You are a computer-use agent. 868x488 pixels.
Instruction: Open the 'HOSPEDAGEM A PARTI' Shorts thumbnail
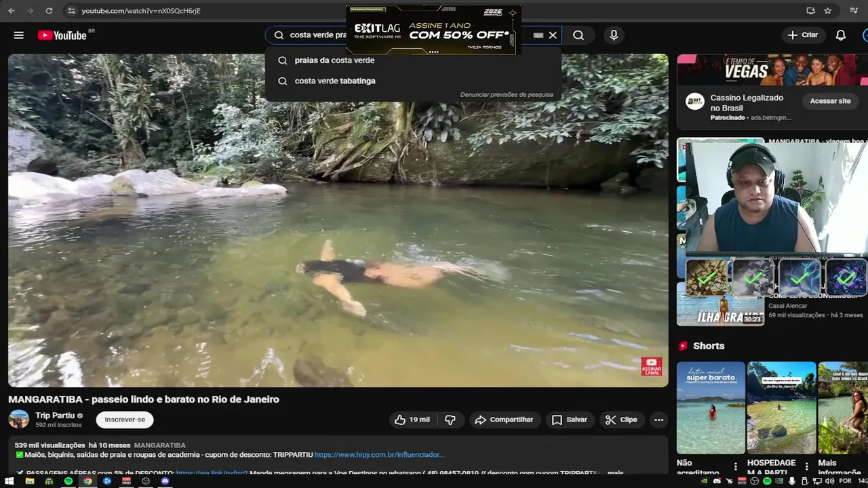(782, 408)
